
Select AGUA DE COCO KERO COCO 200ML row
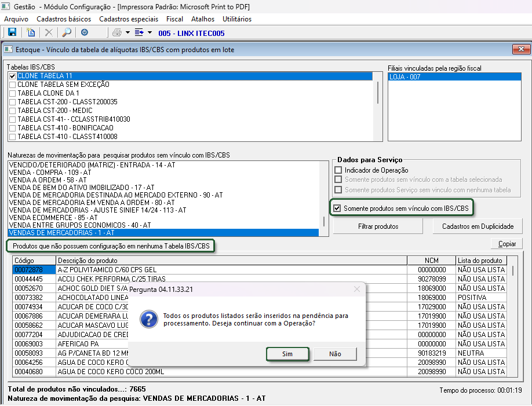tap(260, 372)
